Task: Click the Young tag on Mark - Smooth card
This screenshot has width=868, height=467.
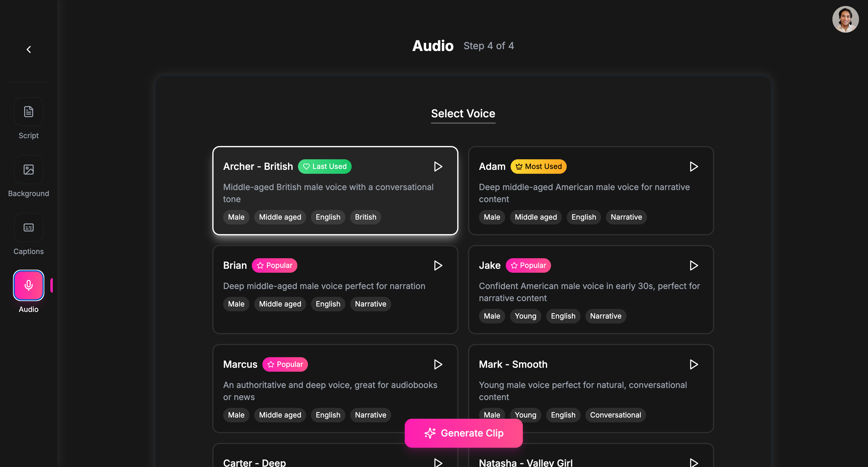Action: pyautogui.click(x=525, y=415)
